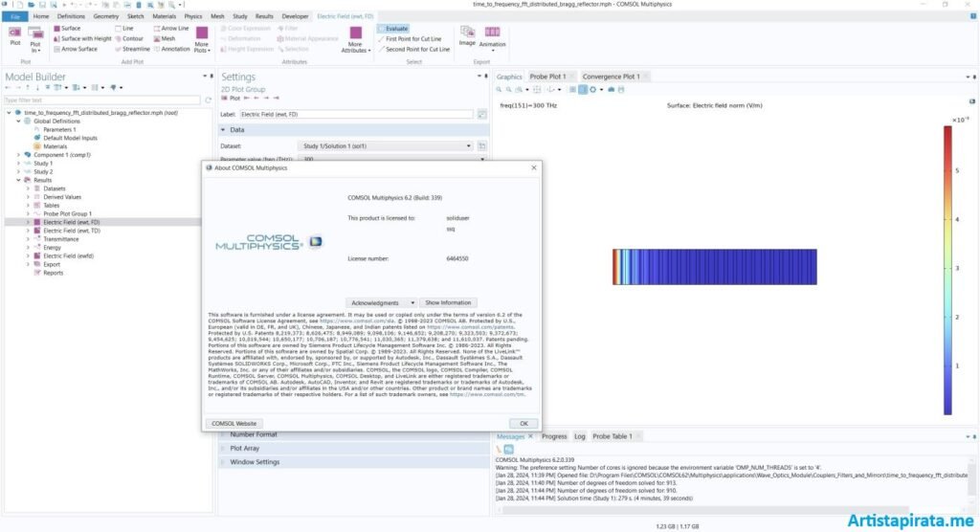
Task: Switch to the Physics ribbon tab
Action: (x=192, y=16)
